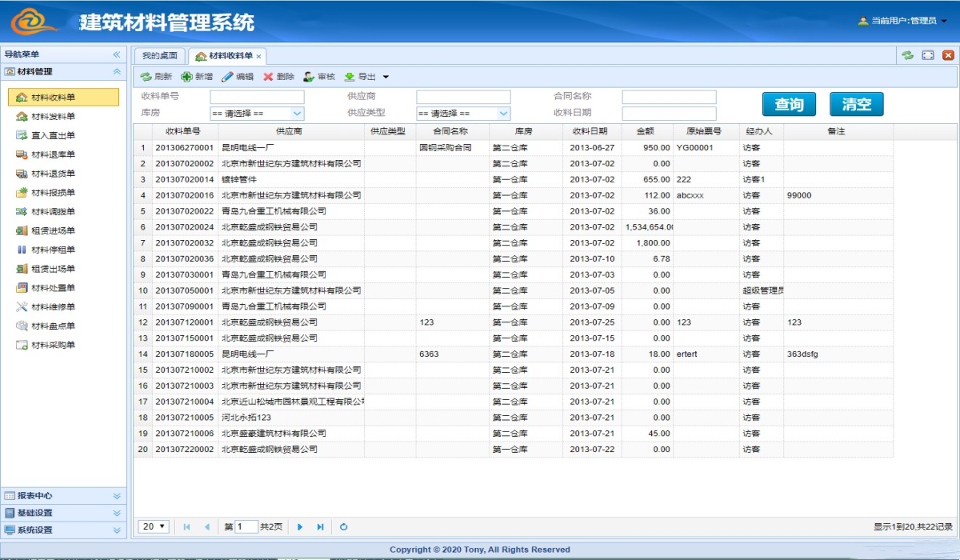Open the 当前用户:管理员 user menu
The image size is (960, 560).
pyautogui.click(x=902, y=21)
